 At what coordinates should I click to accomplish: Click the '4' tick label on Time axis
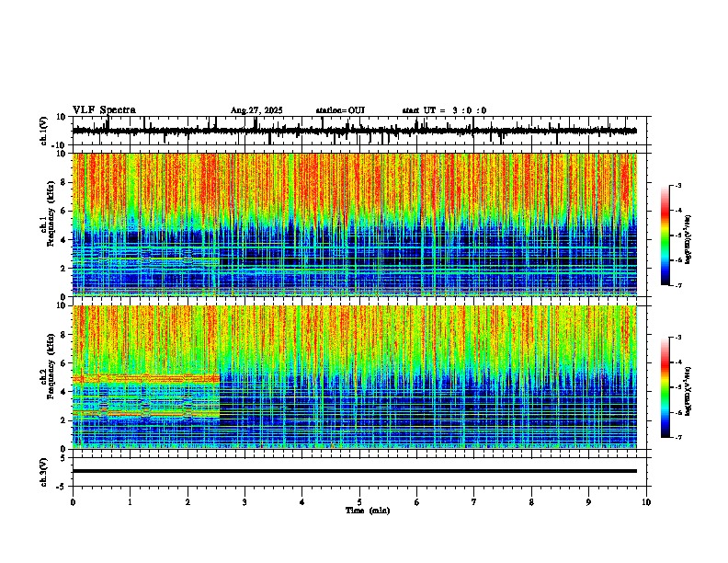[x=302, y=502]
